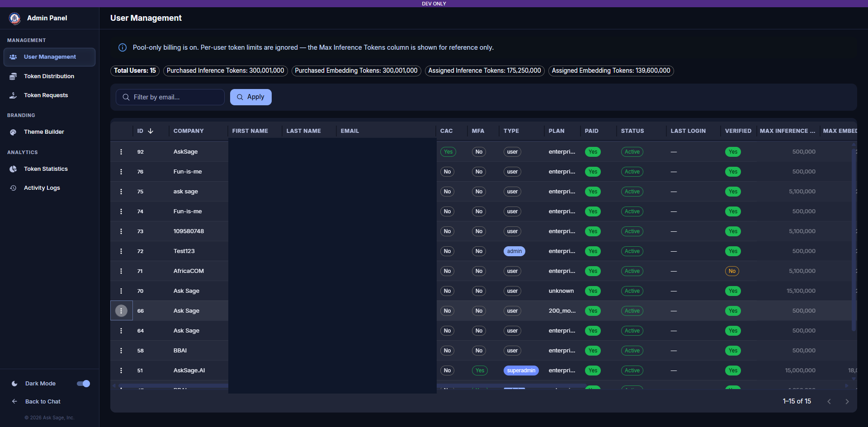868x427 pixels.
Task: Open Activity Logs page
Action: pyautogui.click(x=49, y=188)
